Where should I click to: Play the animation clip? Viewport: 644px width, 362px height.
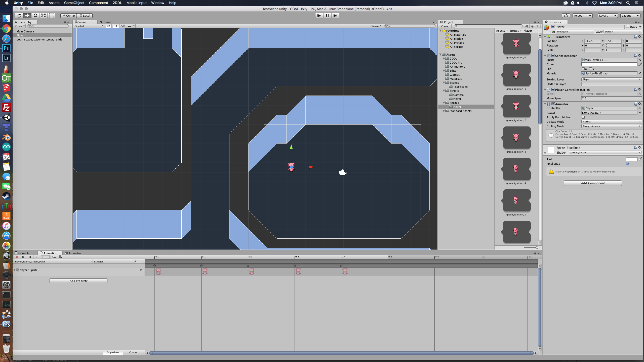[23, 257]
